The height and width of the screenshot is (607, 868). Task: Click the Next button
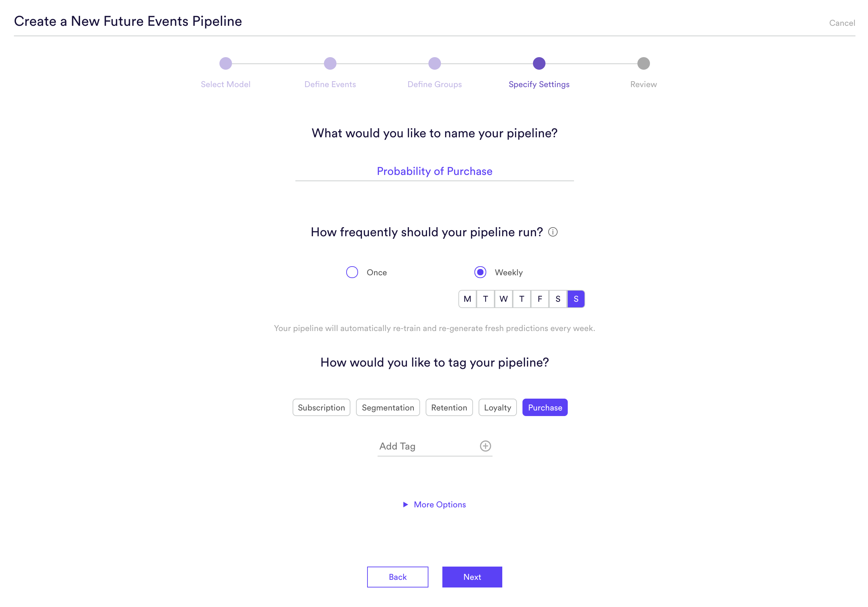pyautogui.click(x=472, y=577)
